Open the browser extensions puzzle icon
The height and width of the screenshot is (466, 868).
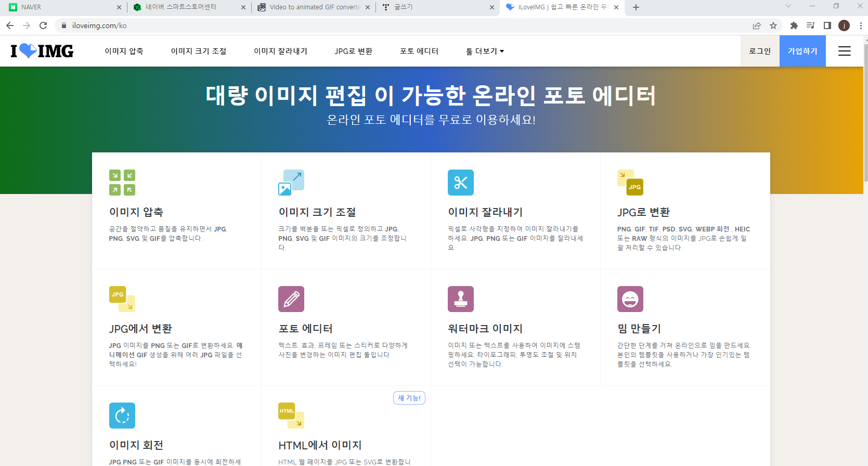point(794,25)
